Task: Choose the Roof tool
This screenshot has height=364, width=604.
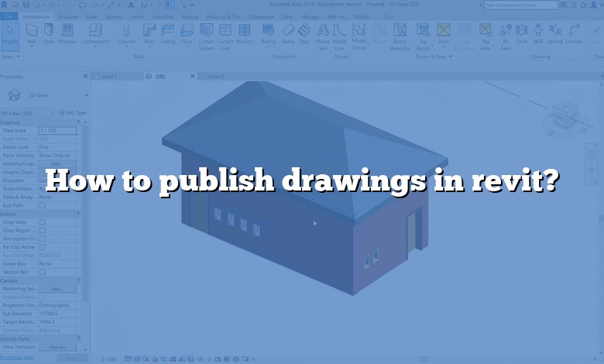Action: point(149,34)
